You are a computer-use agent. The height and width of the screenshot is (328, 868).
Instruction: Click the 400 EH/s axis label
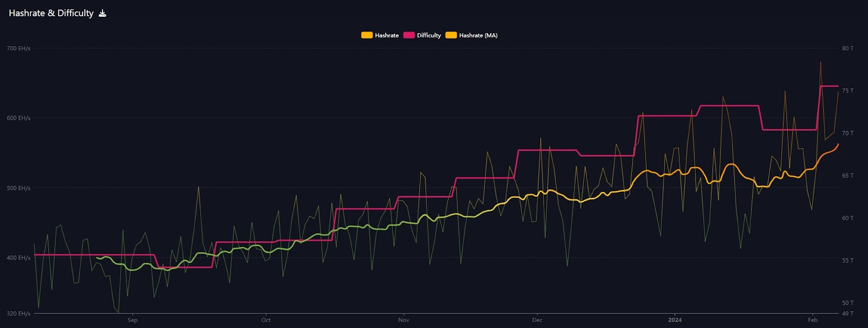coord(18,258)
